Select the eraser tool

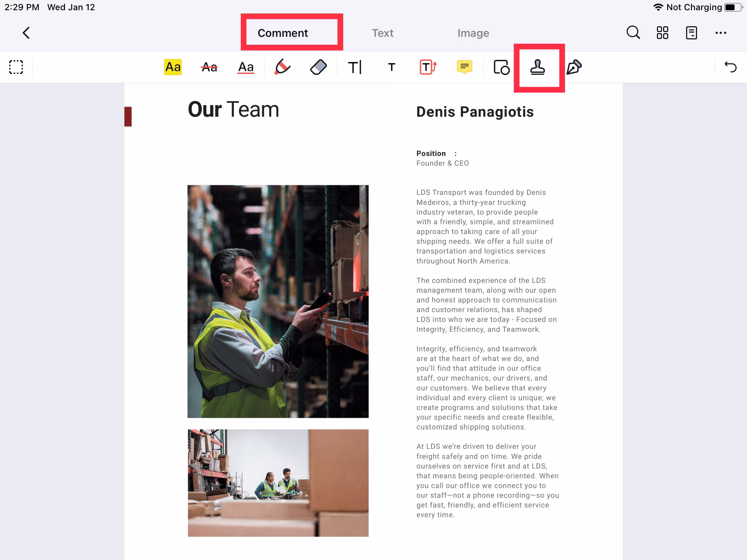(318, 67)
